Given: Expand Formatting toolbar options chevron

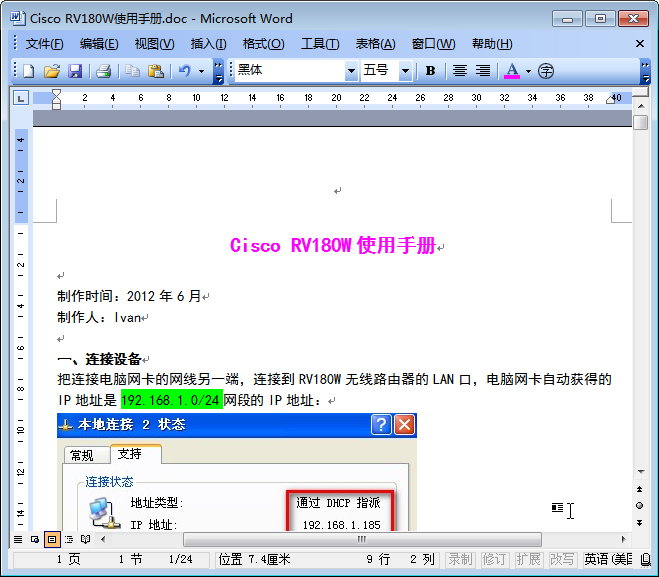Looking at the screenshot, I should [x=646, y=71].
